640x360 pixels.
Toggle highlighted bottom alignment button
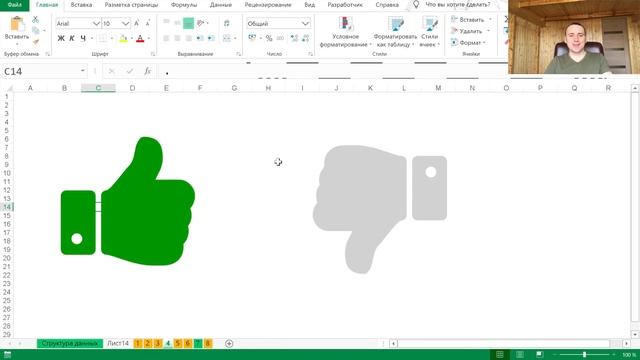click(188, 23)
